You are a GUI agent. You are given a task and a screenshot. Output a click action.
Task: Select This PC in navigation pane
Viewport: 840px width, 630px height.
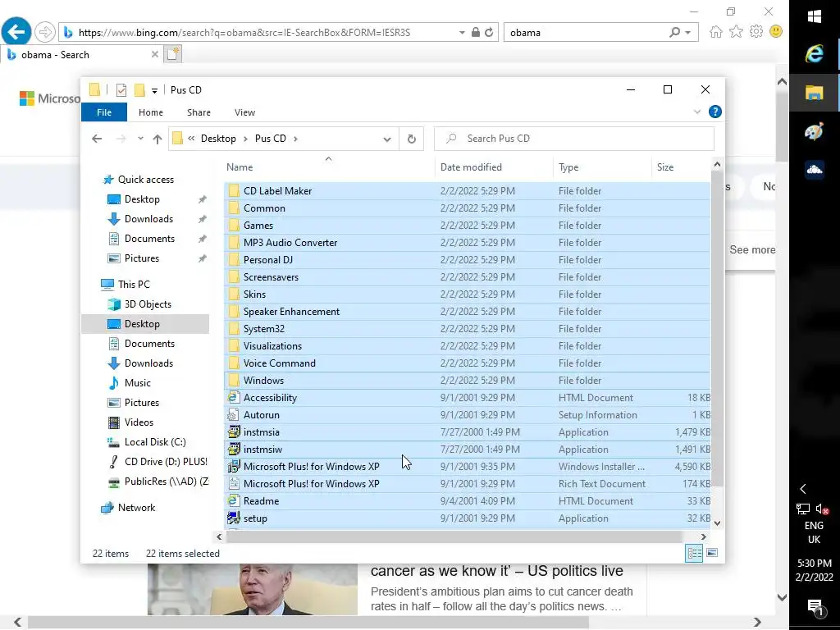pyautogui.click(x=134, y=285)
